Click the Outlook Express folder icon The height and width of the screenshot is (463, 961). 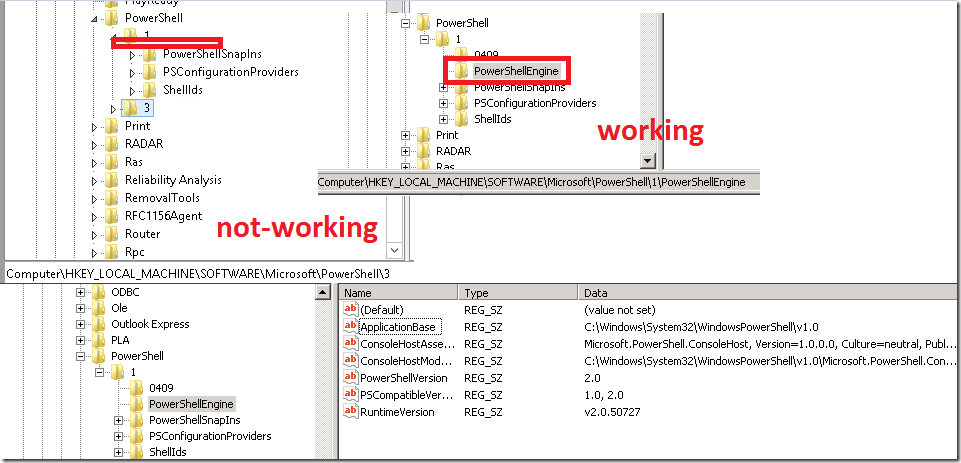99,324
